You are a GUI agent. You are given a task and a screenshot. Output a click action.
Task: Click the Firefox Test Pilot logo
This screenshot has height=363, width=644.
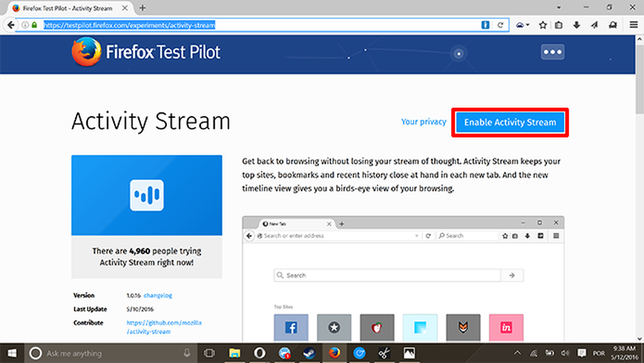(146, 53)
